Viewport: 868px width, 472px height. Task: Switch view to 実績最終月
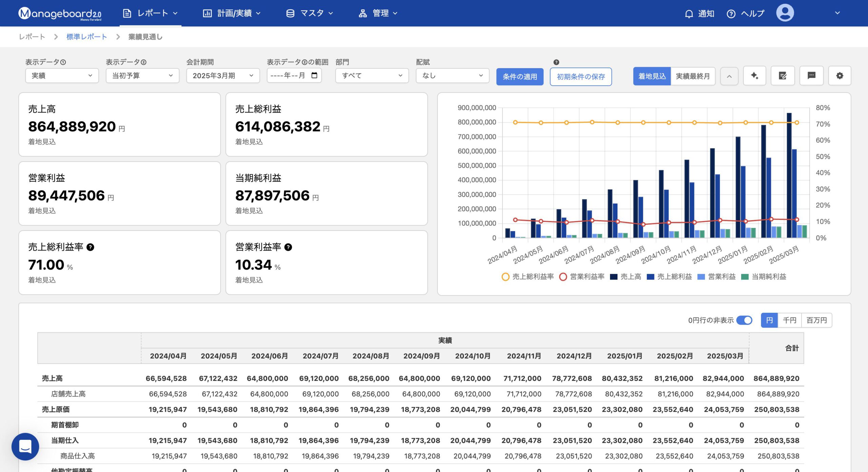point(692,76)
